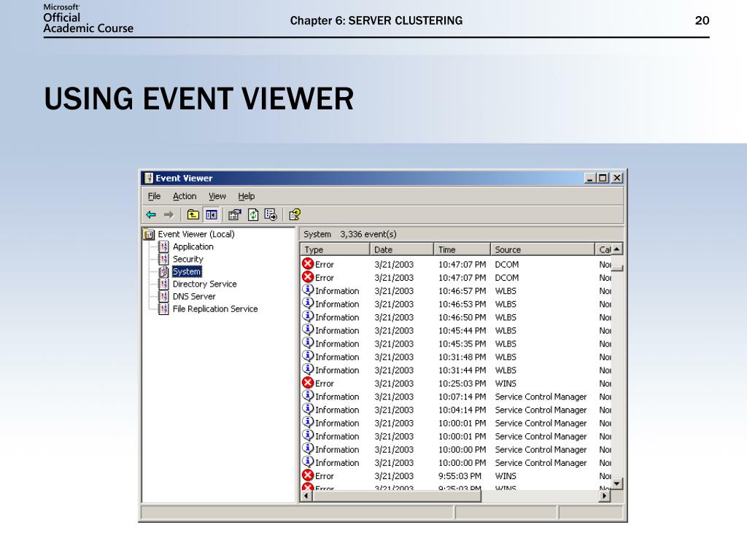Viewport: 747px width, 560px height.
Task: Select the WLBS event at 10:46:53 PM
Action: (456, 304)
